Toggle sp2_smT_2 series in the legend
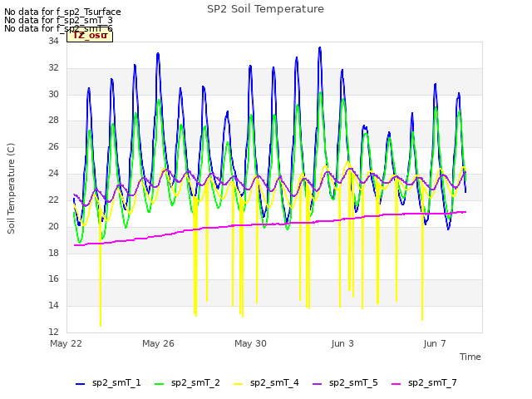 pyautogui.click(x=187, y=383)
